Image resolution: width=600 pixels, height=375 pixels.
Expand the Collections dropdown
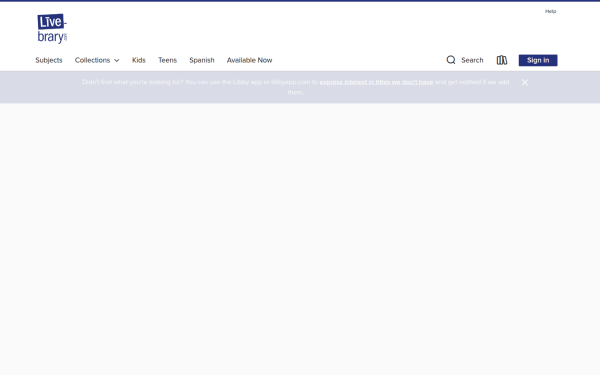click(x=97, y=60)
